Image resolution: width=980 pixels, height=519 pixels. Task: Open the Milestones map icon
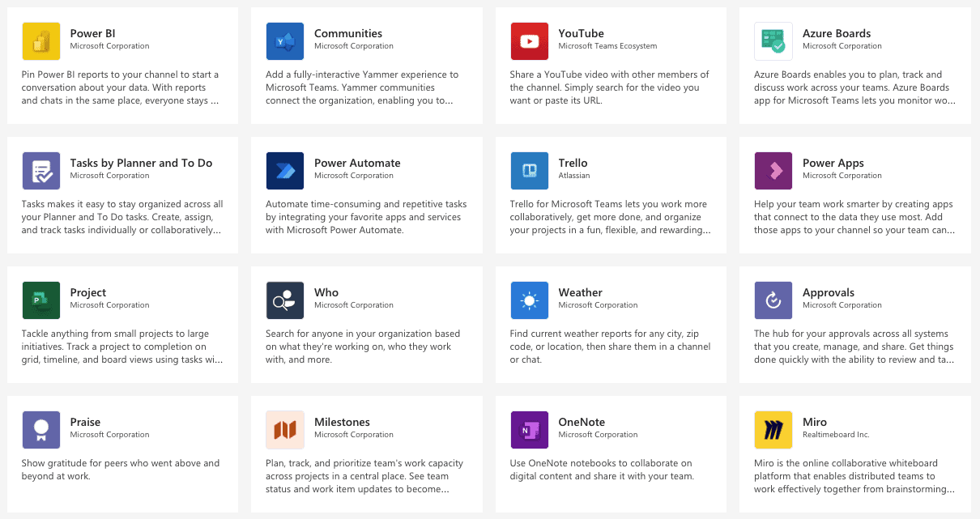(285, 430)
